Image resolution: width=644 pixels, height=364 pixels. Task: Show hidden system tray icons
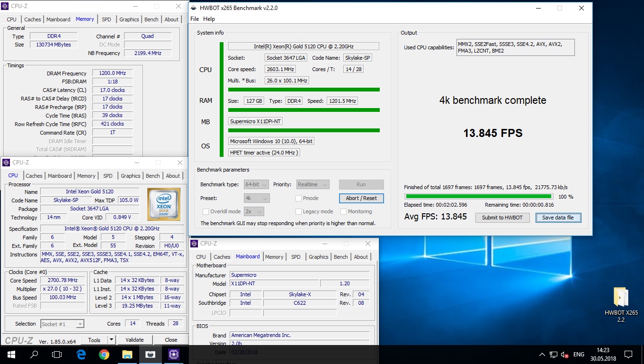(542, 355)
